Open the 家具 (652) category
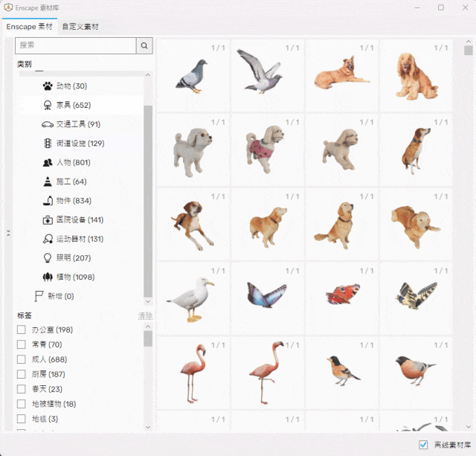This screenshot has height=456, width=476. 82,106
